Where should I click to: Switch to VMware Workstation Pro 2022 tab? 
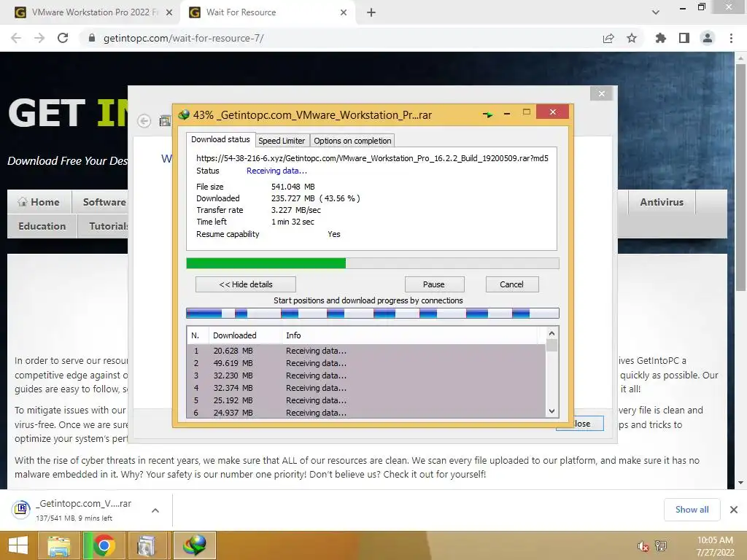click(x=91, y=12)
